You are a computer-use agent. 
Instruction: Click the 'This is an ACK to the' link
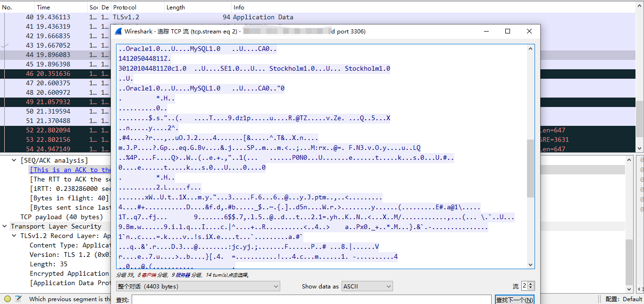click(x=70, y=170)
